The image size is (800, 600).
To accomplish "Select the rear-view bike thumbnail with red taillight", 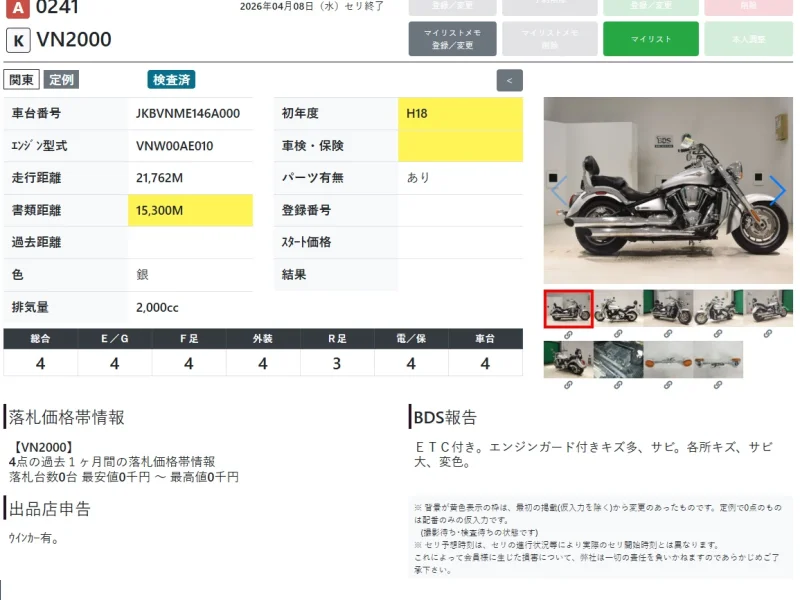I will (x=568, y=360).
